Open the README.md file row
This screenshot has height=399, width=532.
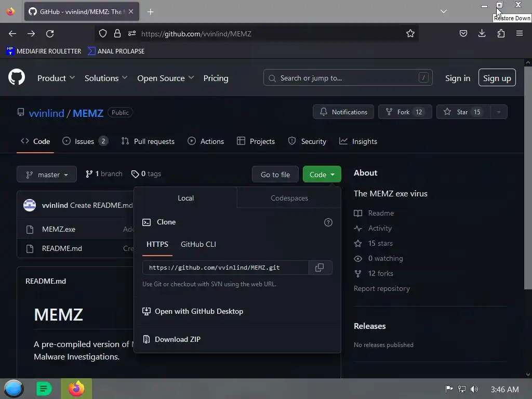click(x=62, y=248)
